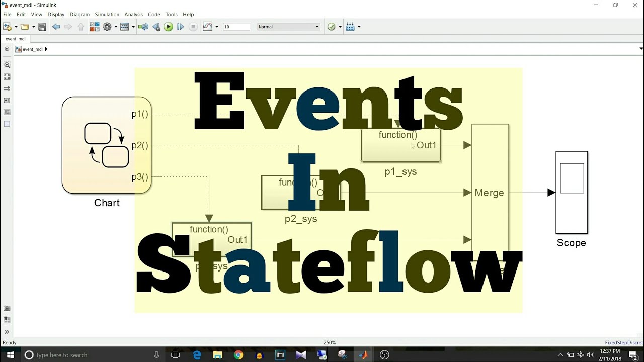Click the taskbar search box
Image resolution: width=644 pixels, height=362 pixels.
click(x=93, y=355)
